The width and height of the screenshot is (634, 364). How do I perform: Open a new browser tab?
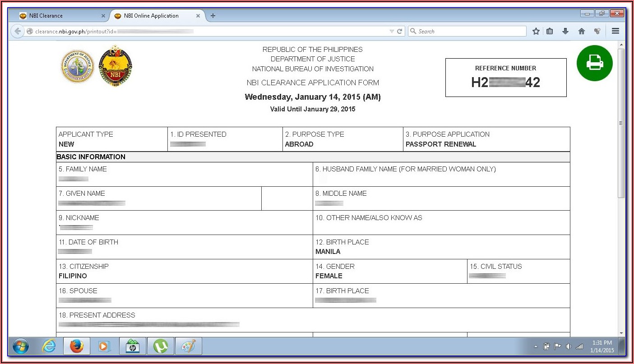point(213,16)
